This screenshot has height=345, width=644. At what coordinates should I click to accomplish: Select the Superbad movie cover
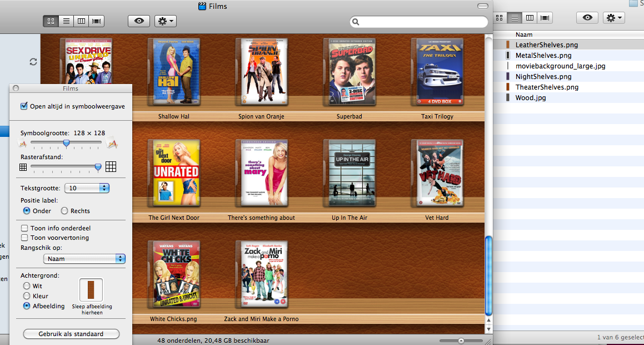[x=350, y=72]
